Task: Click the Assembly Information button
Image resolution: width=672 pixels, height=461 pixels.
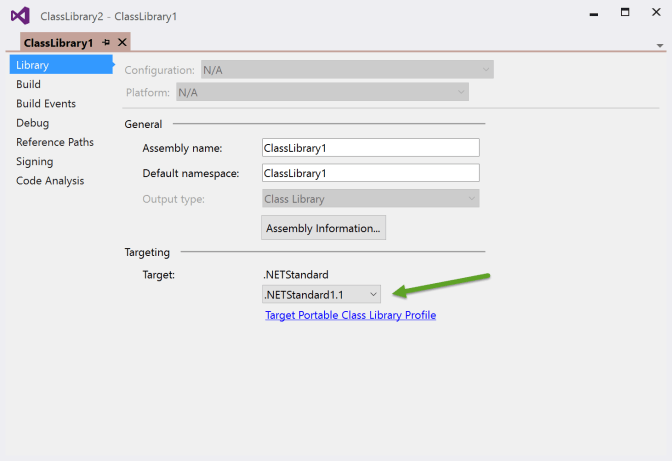Action: coord(324,228)
